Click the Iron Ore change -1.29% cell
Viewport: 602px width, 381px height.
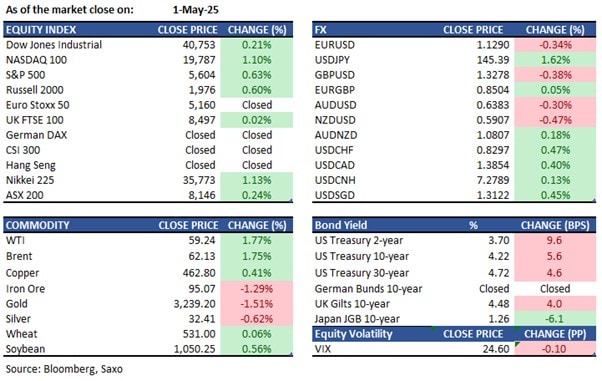256,289
